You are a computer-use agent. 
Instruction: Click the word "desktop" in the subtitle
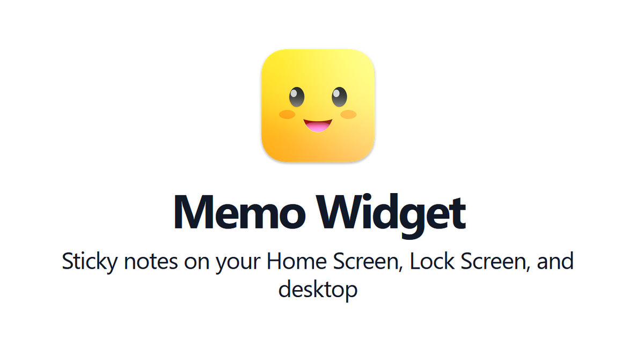pos(318,290)
